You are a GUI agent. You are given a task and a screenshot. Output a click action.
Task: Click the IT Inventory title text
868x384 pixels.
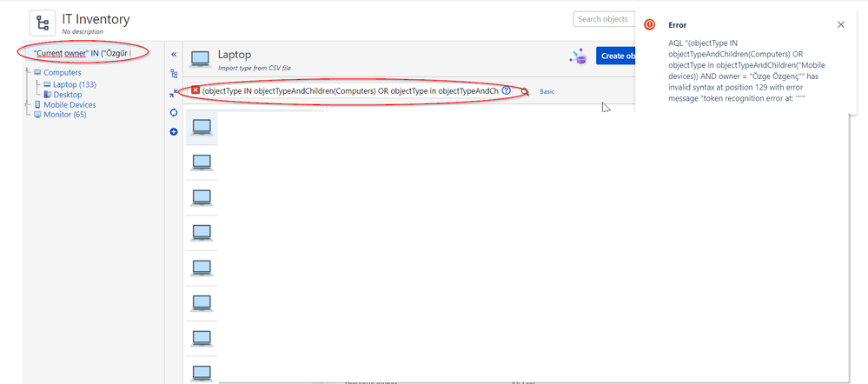click(x=96, y=19)
